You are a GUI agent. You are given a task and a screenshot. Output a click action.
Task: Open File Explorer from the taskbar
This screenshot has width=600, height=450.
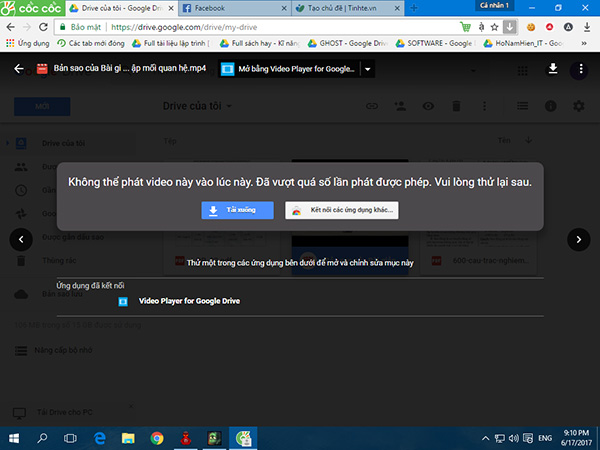click(x=128, y=437)
